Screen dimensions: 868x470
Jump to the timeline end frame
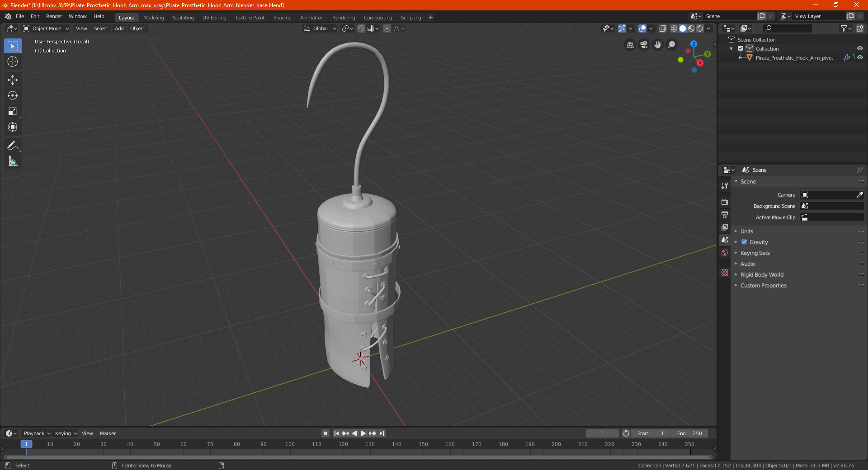pos(382,433)
